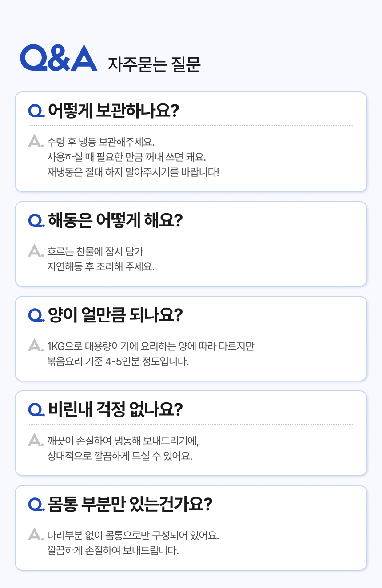Click the 자주묻는 질문 title text

[154, 64]
